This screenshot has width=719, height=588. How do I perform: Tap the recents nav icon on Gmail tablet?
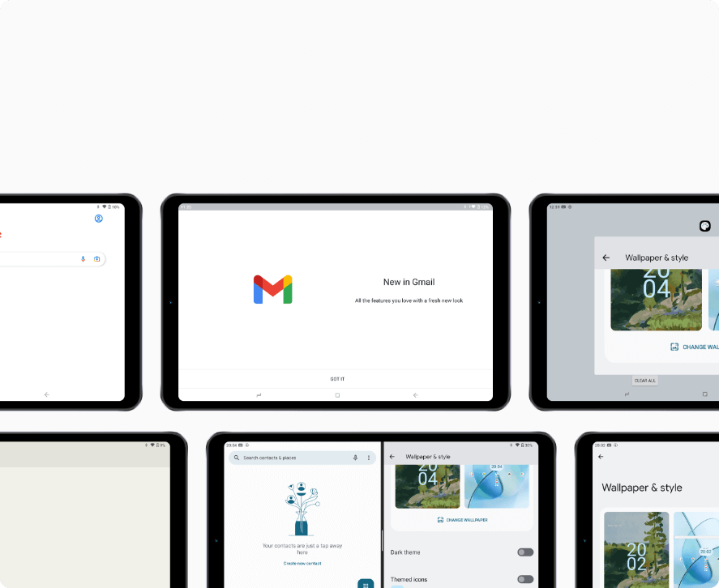coord(259,395)
